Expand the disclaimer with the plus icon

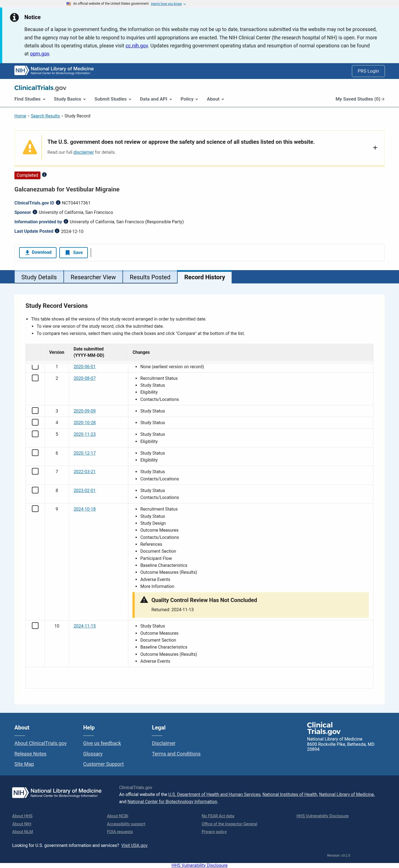(375, 148)
